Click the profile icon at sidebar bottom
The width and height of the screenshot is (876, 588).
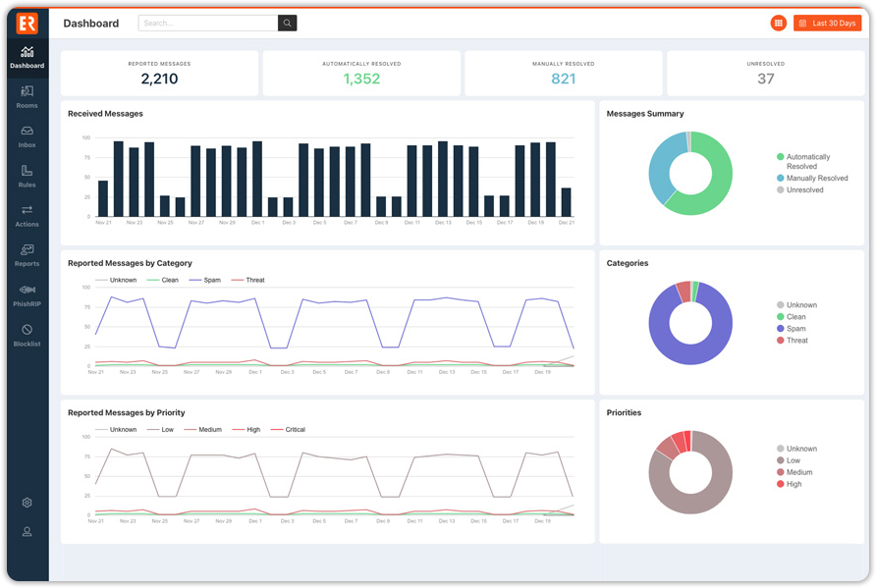(x=27, y=530)
